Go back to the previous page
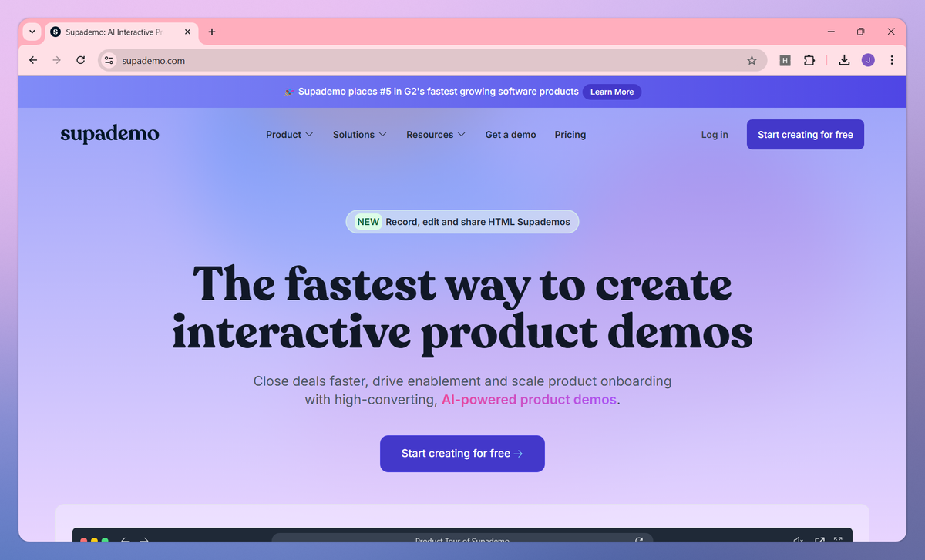 click(33, 60)
